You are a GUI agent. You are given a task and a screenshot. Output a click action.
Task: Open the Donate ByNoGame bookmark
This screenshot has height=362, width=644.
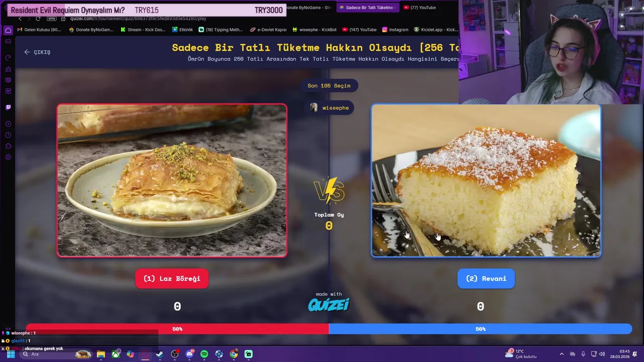[91, 30]
